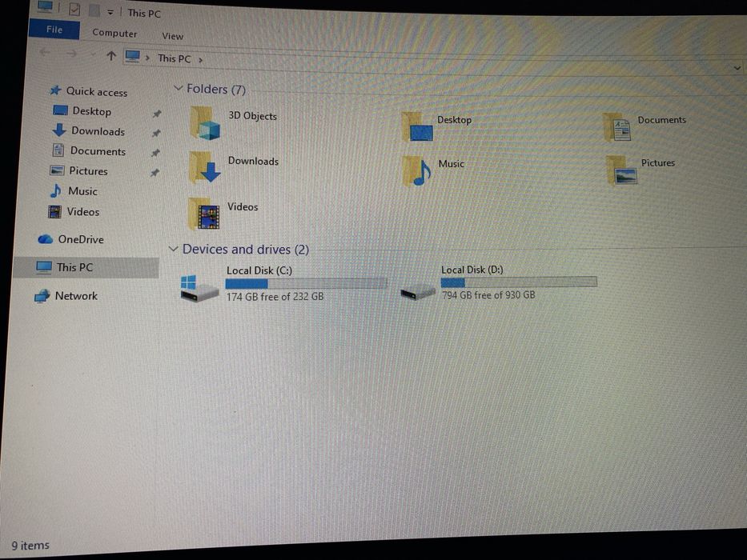Open the Desktop folder icon in Folders
Screen dimensions: 747x560
[417, 127]
